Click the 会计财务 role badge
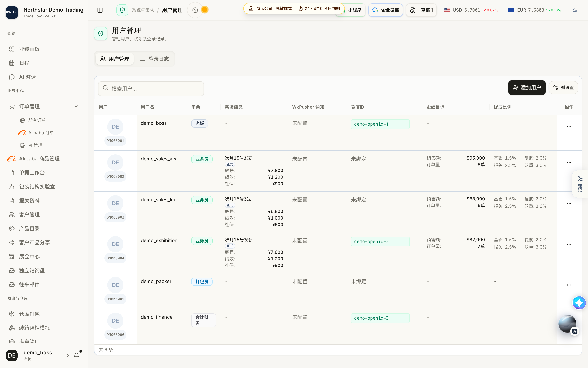This screenshot has height=368, width=588. pyautogui.click(x=204, y=320)
